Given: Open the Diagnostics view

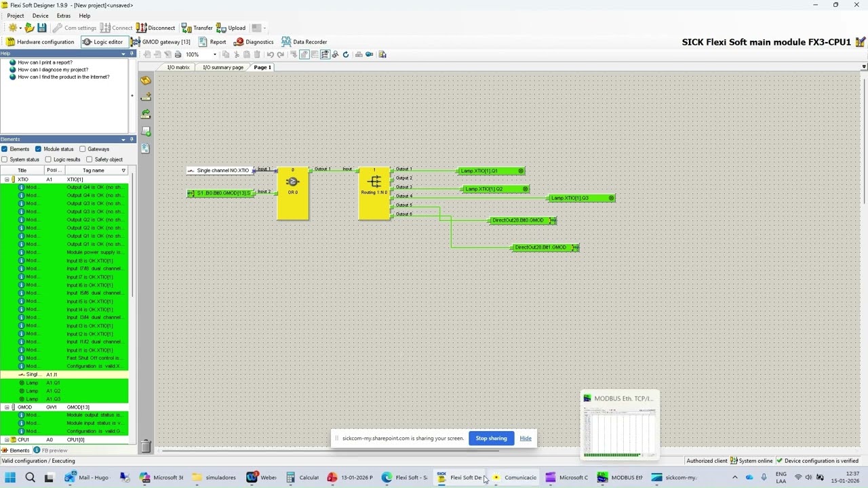Looking at the screenshot, I should (x=254, y=42).
